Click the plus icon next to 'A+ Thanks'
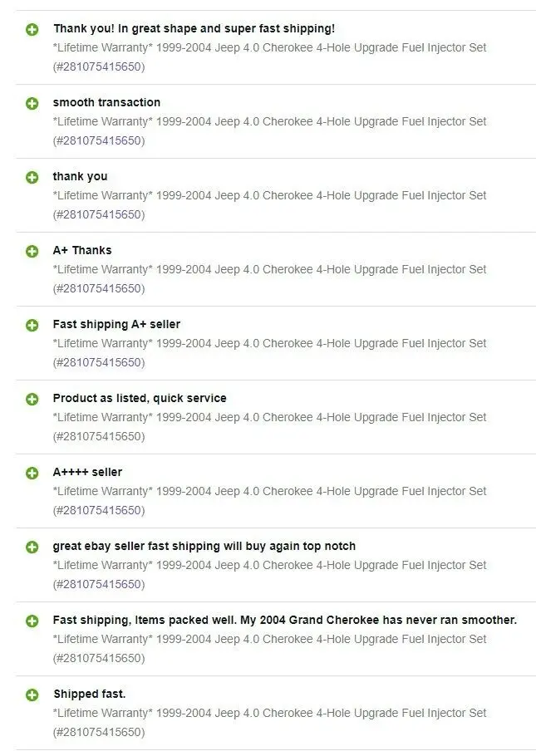Screen dimensions: 536x756 point(32,251)
